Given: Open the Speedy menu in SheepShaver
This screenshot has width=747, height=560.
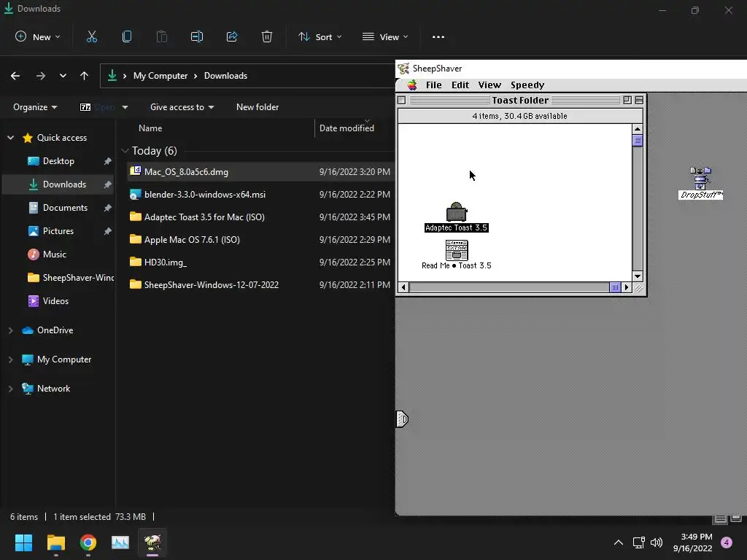Looking at the screenshot, I should tap(527, 85).
